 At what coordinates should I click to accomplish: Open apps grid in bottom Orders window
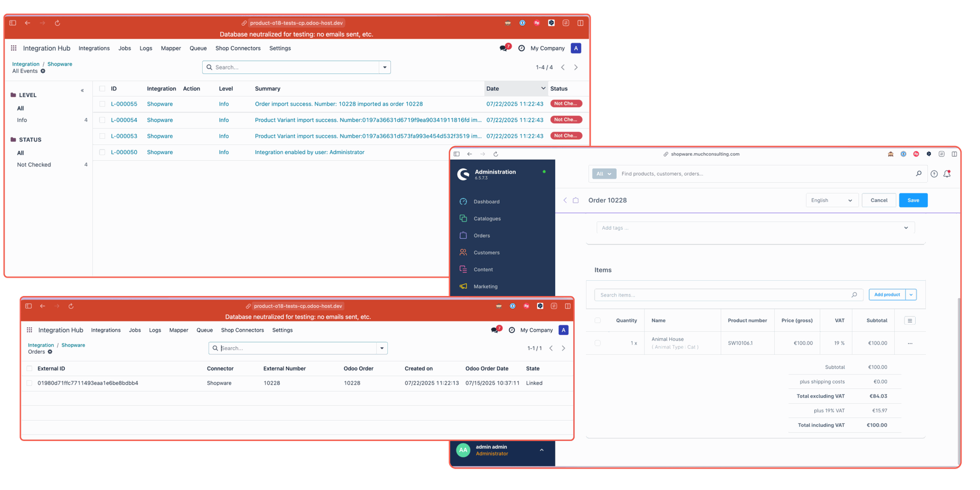pos(30,330)
